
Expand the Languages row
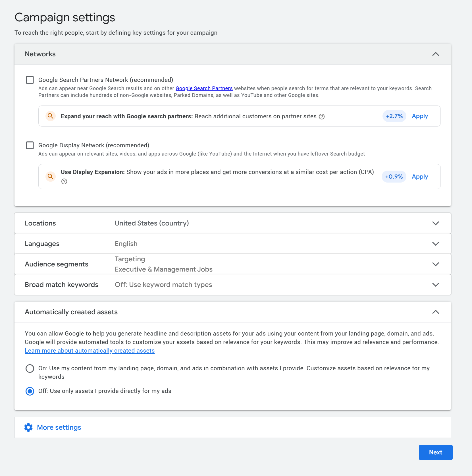tap(436, 244)
